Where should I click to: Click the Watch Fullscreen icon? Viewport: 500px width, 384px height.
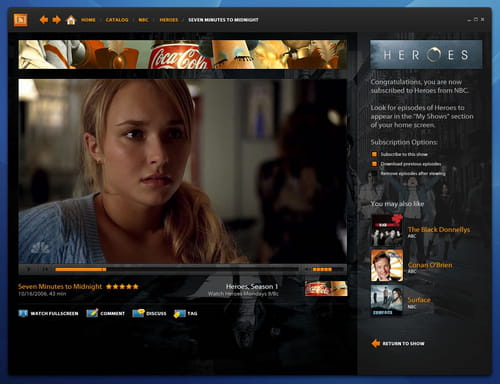(x=23, y=313)
